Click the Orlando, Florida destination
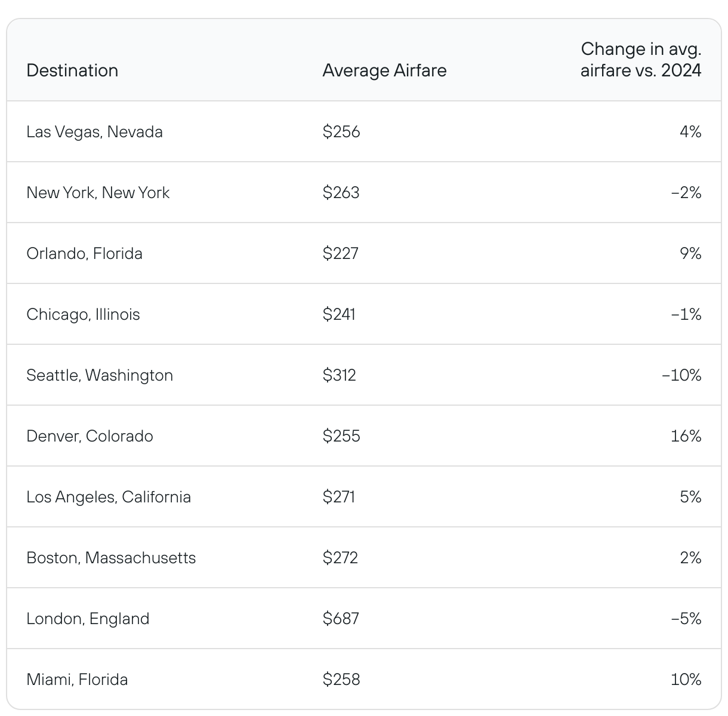Image resolution: width=728 pixels, height=716 pixels. pos(84,254)
